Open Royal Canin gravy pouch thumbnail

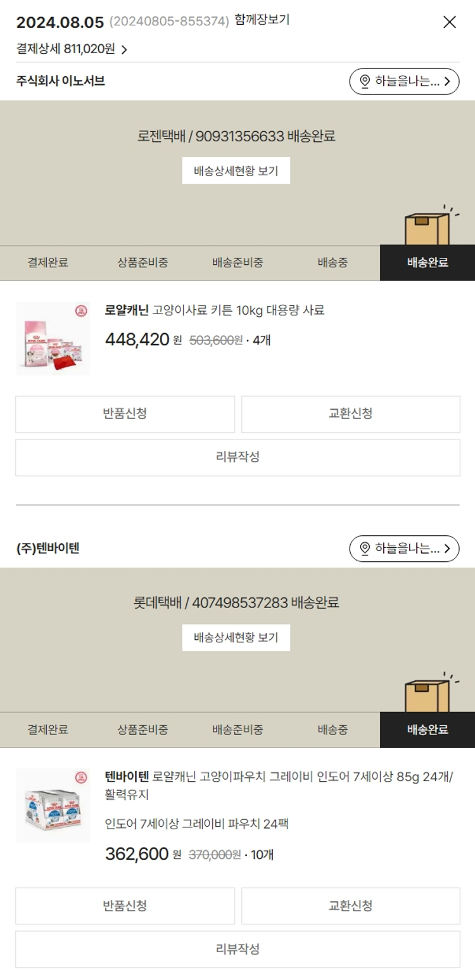(x=53, y=805)
